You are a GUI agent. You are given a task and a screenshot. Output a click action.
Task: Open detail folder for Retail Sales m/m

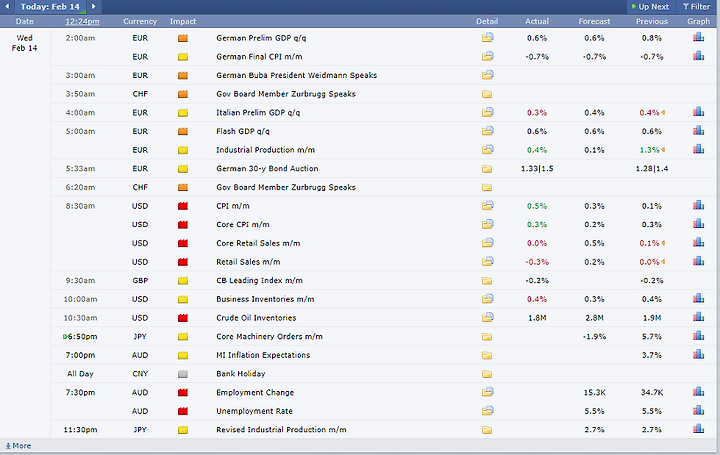tap(488, 262)
